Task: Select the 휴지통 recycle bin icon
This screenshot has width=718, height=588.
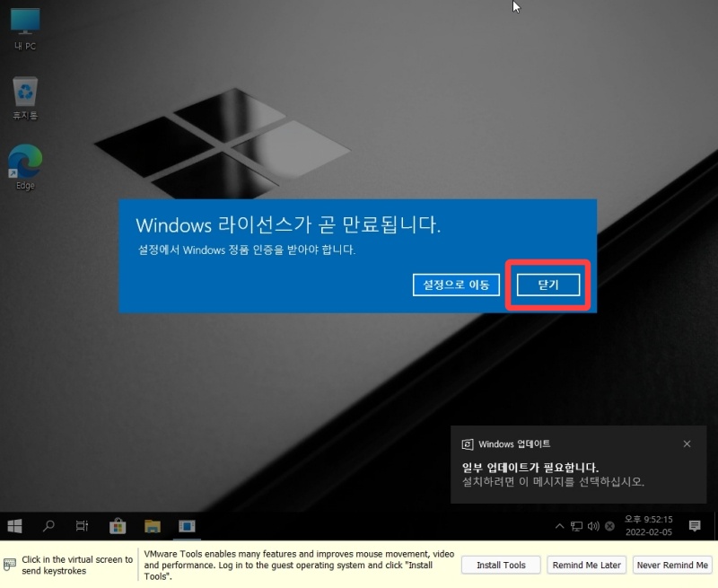Action: (25, 99)
